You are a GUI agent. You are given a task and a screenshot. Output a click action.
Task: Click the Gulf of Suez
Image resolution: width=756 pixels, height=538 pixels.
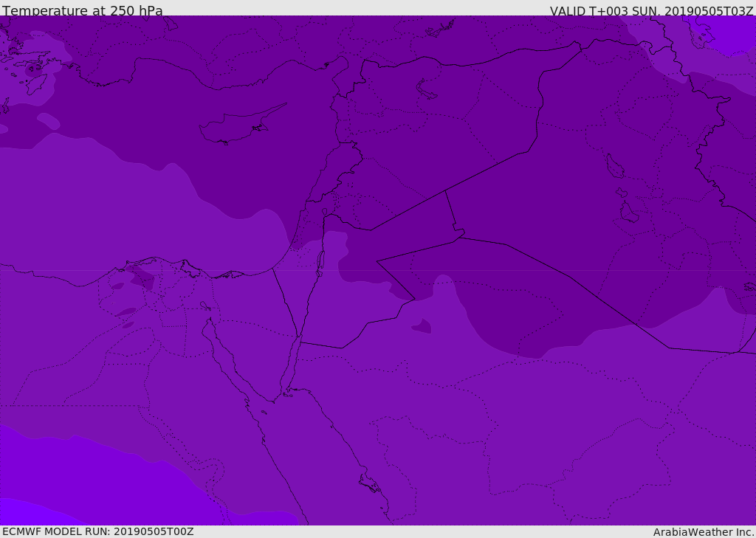tap(224, 354)
